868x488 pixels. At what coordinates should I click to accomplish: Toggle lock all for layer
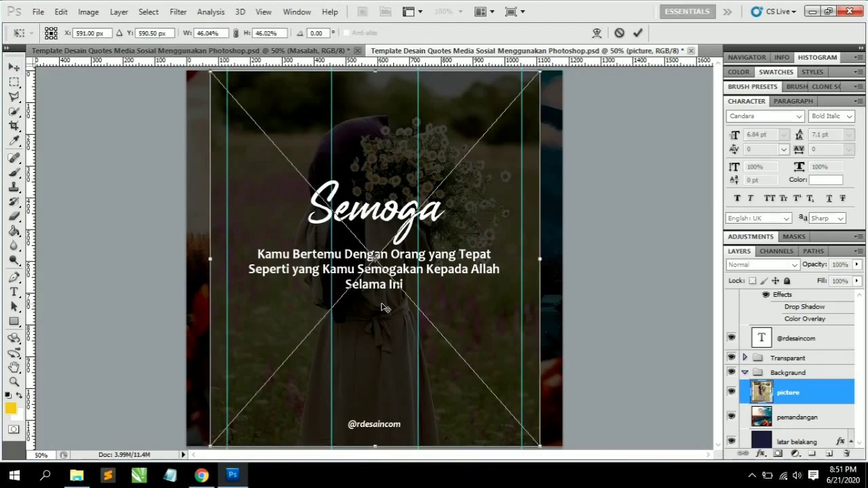click(787, 281)
